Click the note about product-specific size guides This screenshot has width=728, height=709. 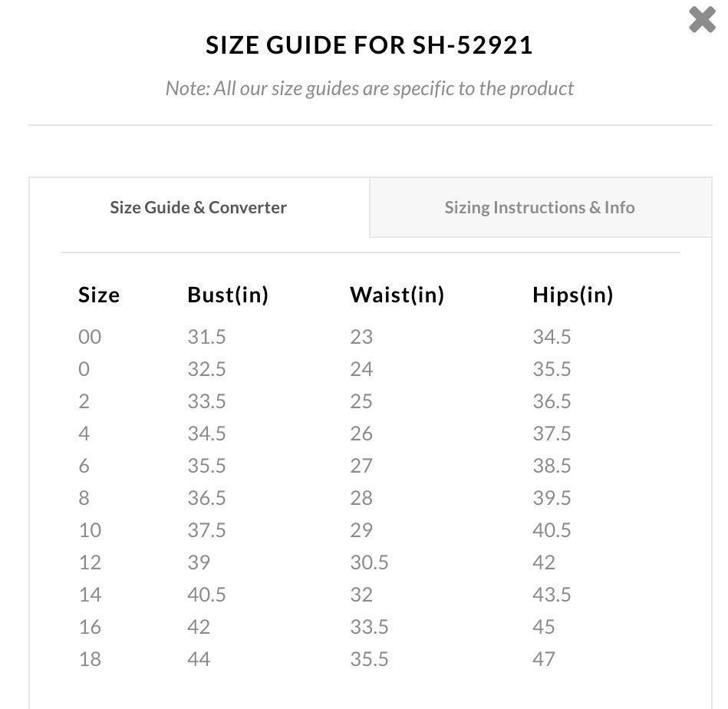[x=370, y=88]
